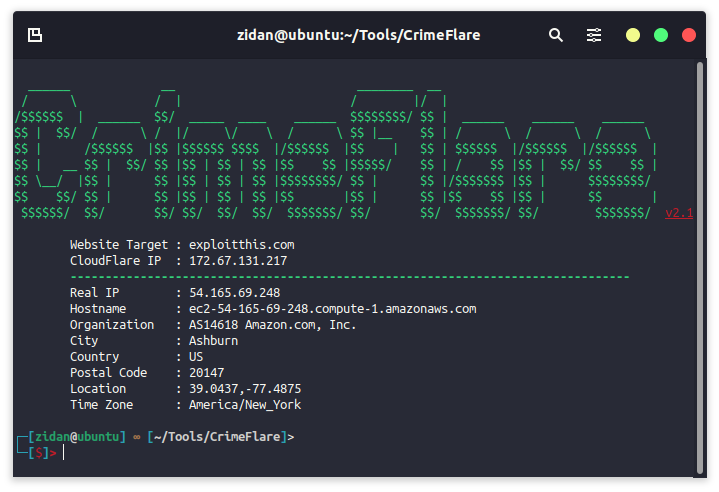This screenshot has height=492, width=719.
Task: Open a new terminal tab icon
Action: point(35,35)
